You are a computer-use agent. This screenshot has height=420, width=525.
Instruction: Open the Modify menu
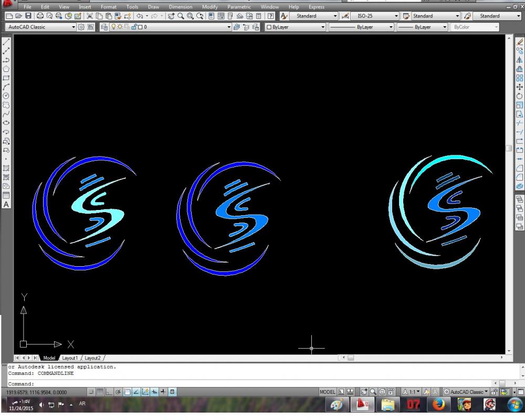[209, 7]
